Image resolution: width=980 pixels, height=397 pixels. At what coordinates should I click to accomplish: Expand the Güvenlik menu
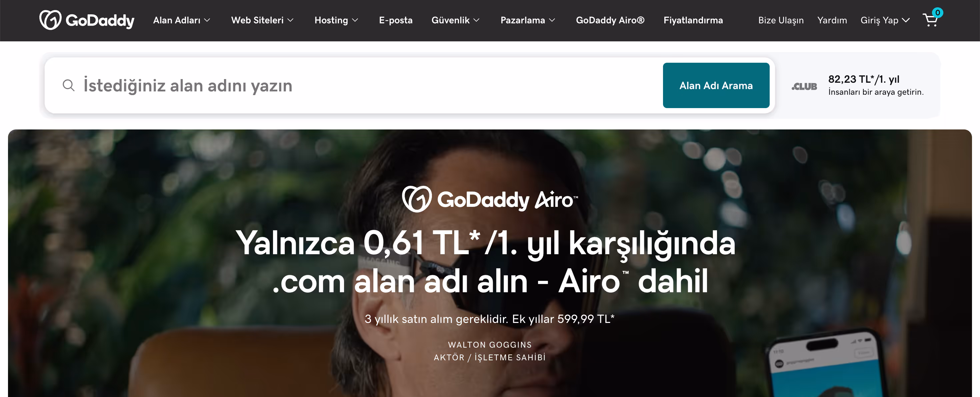click(455, 20)
